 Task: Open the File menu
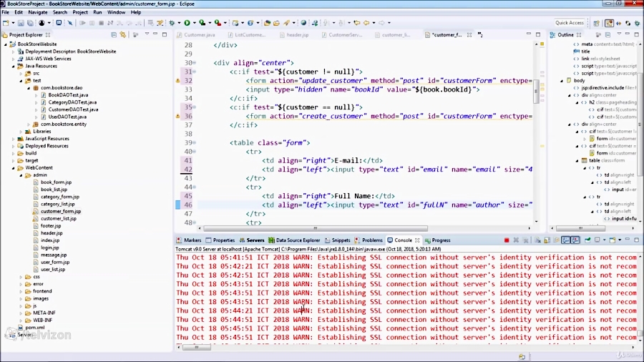pyautogui.click(x=5, y=12)
